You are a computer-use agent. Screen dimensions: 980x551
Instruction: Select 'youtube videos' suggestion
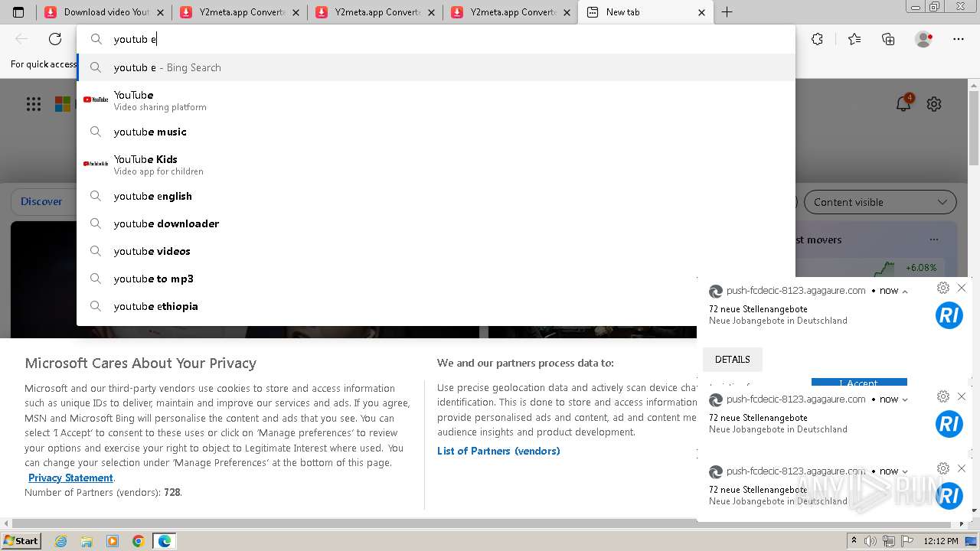click(436, 251)
